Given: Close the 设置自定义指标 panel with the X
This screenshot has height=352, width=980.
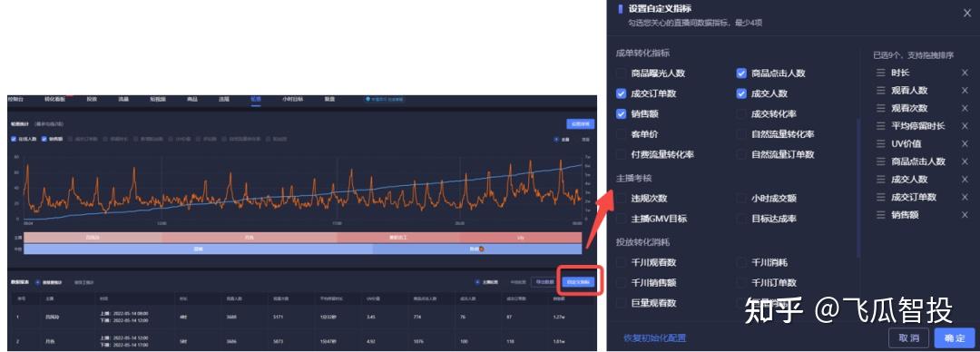Looking at the screenshot, I should click(967, 13).
